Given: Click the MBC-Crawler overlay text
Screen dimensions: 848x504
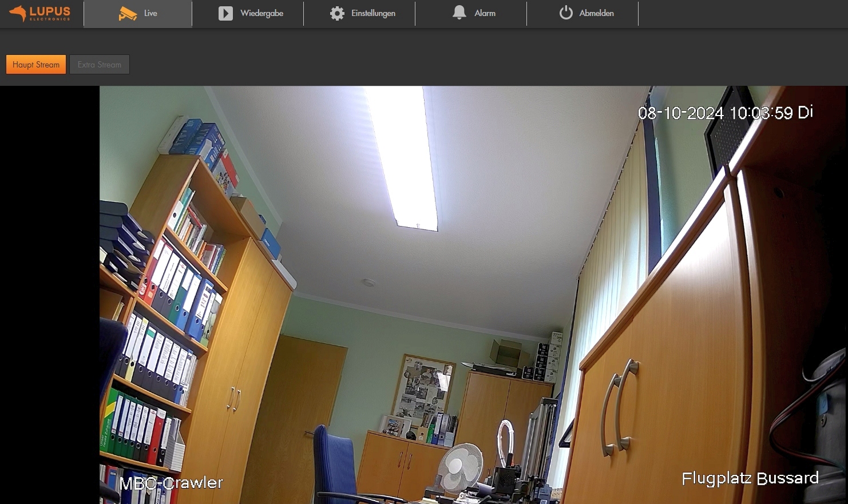Looking at the screenshot, I should pyautogui.click(x=171, y=483).
